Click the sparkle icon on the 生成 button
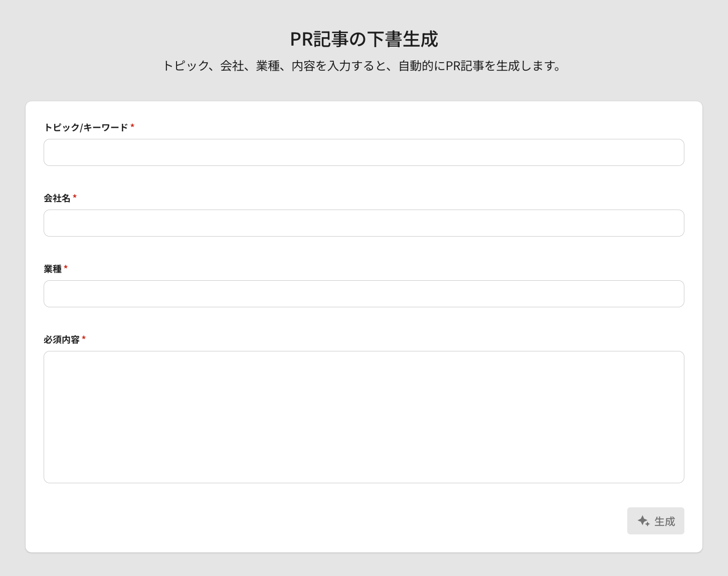This screenshot has width=728, height=576. (x=643, y=521)
